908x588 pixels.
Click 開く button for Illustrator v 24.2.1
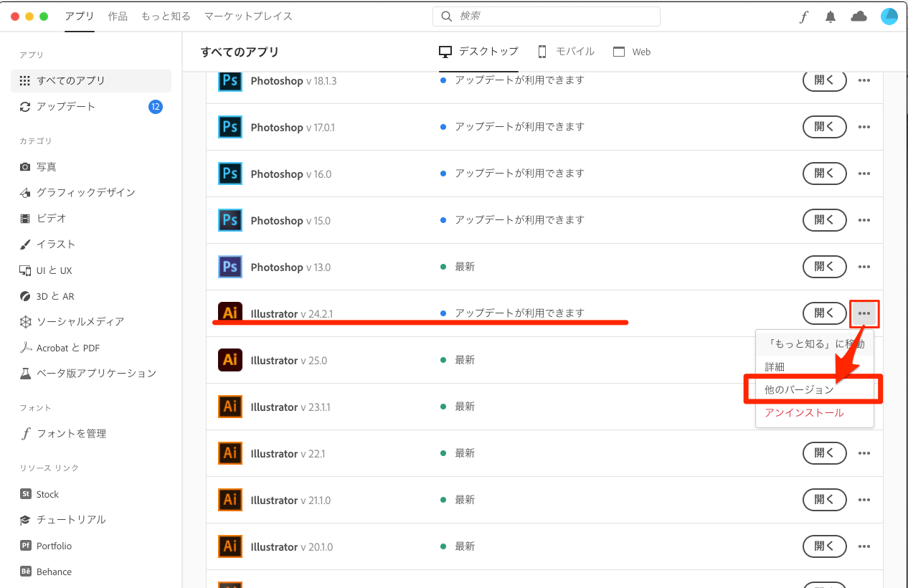[824, 313]
